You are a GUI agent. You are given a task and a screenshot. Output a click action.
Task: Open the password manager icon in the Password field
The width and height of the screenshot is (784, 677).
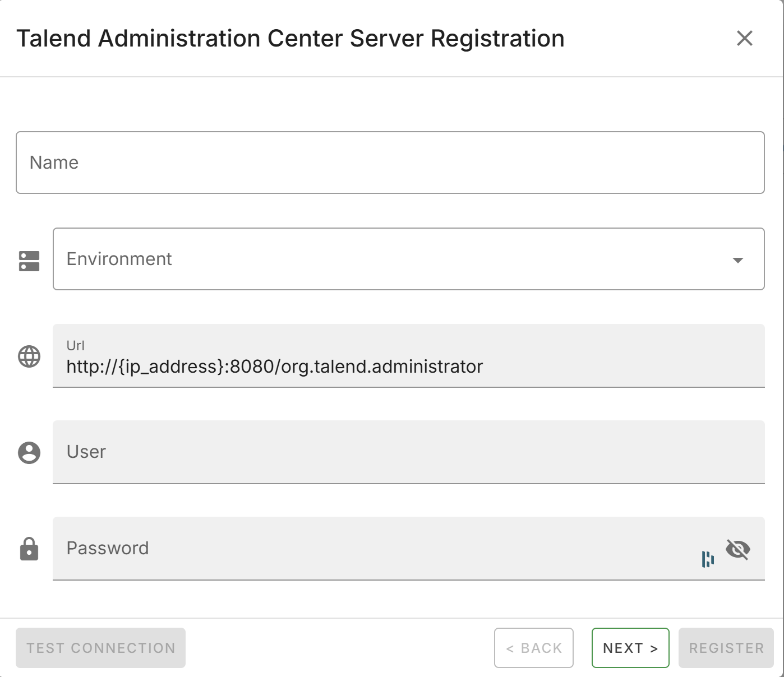coord(709,559)
